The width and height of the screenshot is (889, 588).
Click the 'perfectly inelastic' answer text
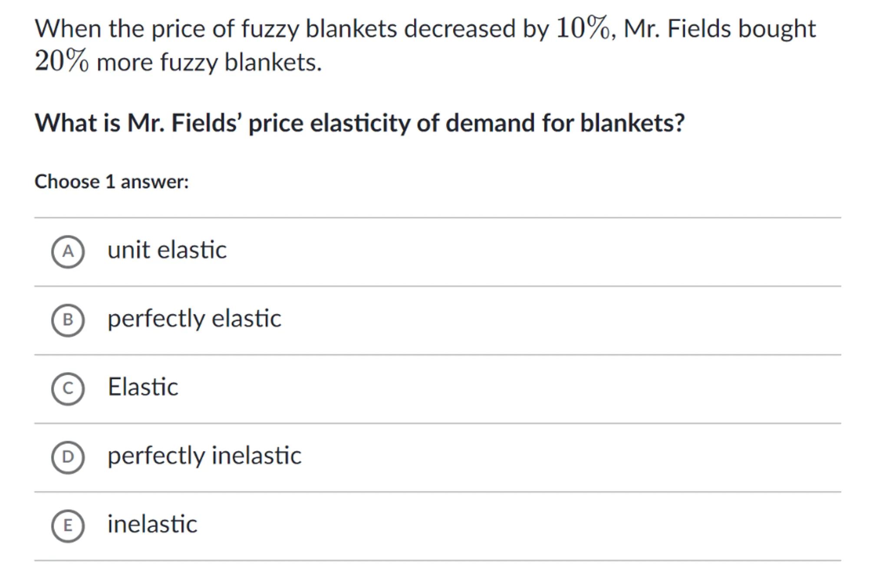(204, 455)
